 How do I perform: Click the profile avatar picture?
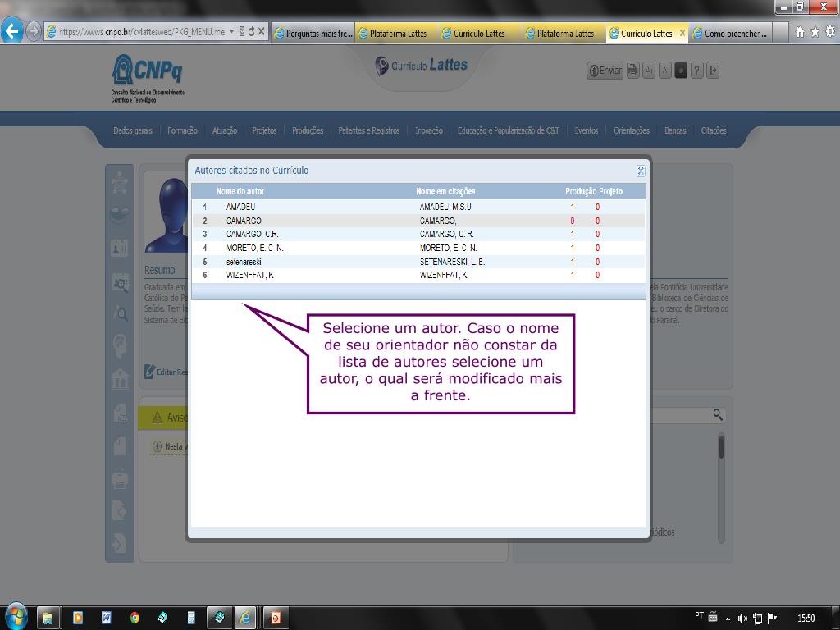tap(167, 212)
